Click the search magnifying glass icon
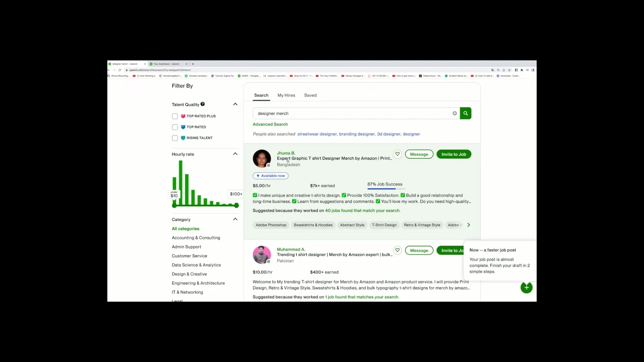This screenshot has height=362, width=644. click(465, 113)
